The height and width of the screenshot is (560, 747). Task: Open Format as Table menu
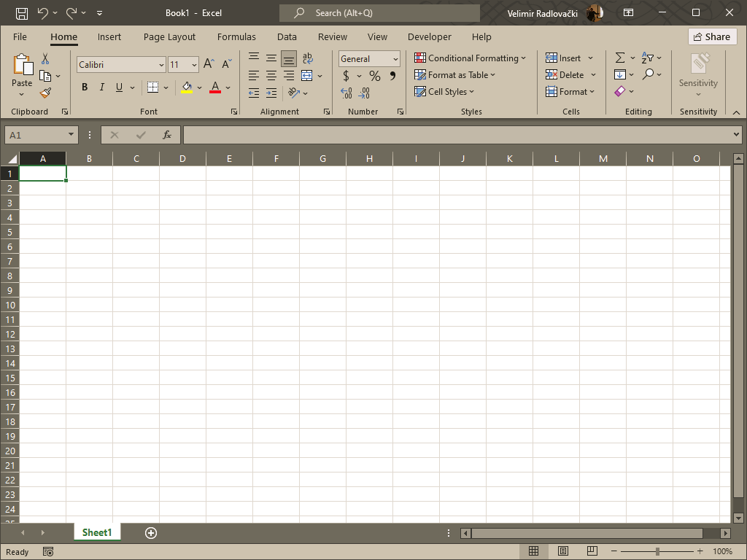click(454, 74)
